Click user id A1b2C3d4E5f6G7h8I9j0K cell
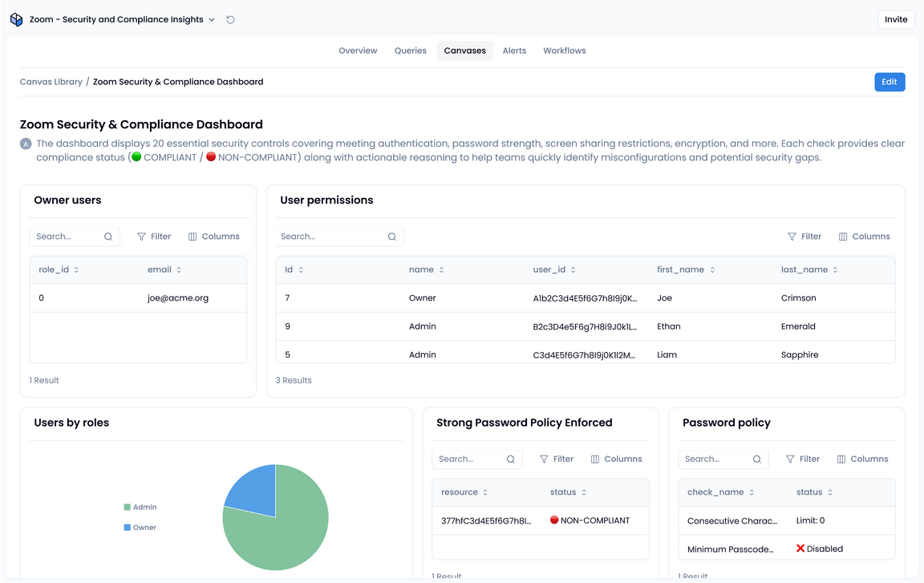This screenshot has height=583, width=924. tap(586, 298)
